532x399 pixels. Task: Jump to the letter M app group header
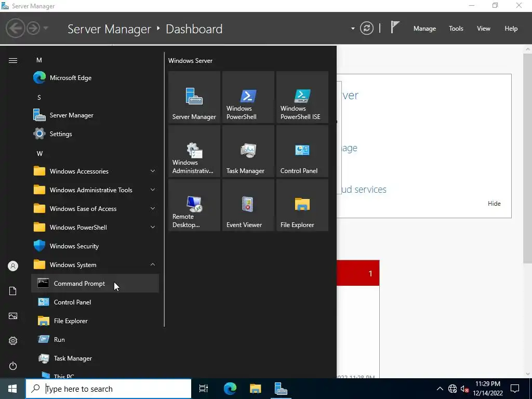(39, 60)
